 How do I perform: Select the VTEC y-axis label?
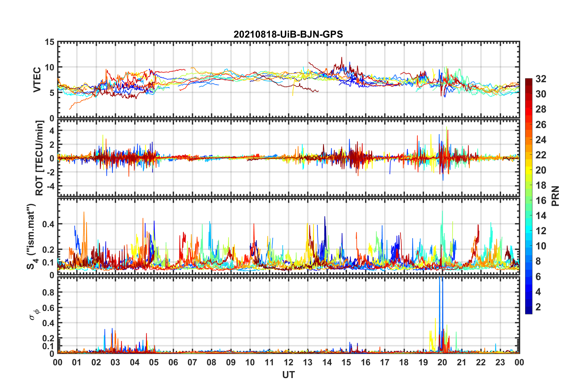click(x=37, y=80)
